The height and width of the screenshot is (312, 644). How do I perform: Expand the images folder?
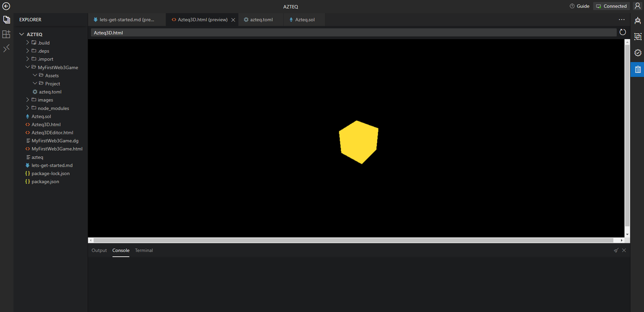[x=28, y=100]
